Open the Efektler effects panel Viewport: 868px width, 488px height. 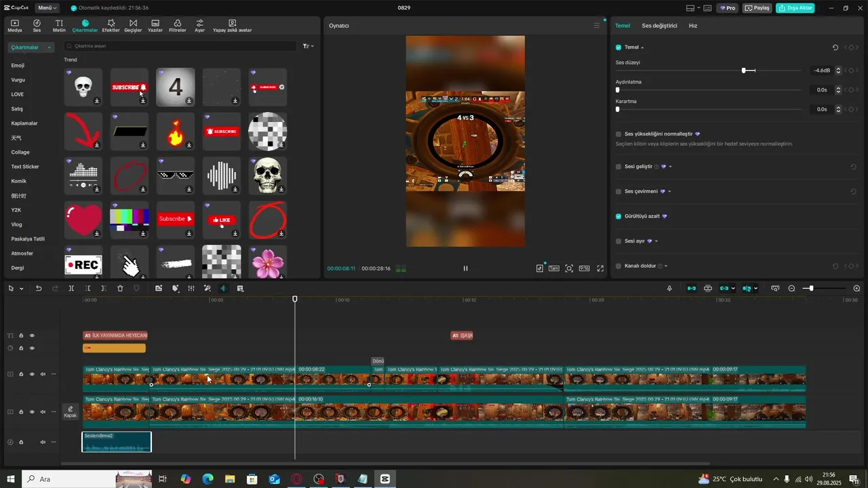pyautogui.click(x=111, y=26)
